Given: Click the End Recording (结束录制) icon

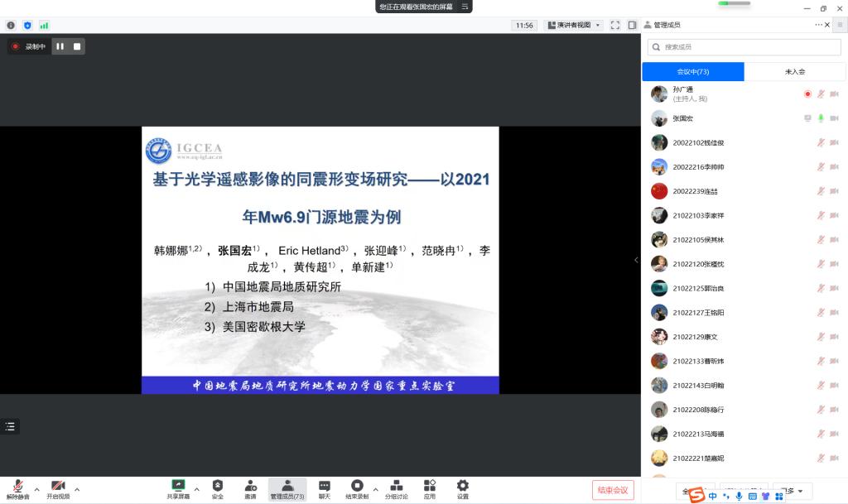Looking at the screenshot, I should point(357,486).
